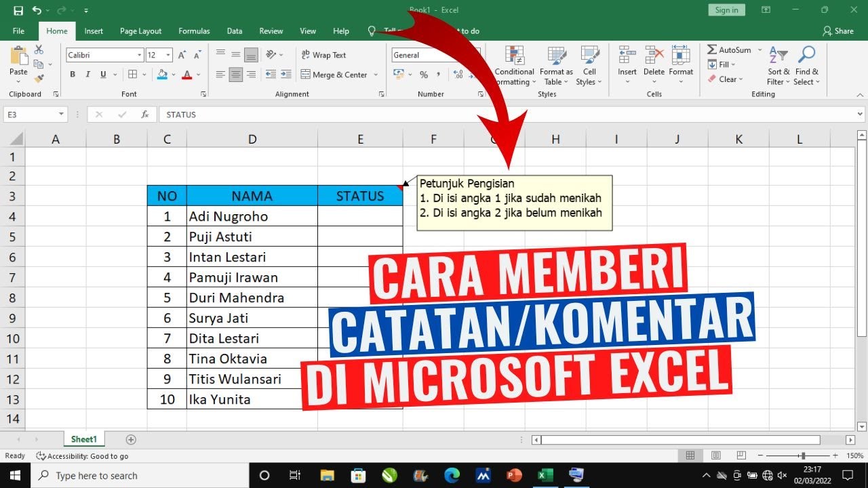The height and width of the screenshot is (488, 868).
Task: Open Format as Table gallery
Action: (x=556, y=66)
